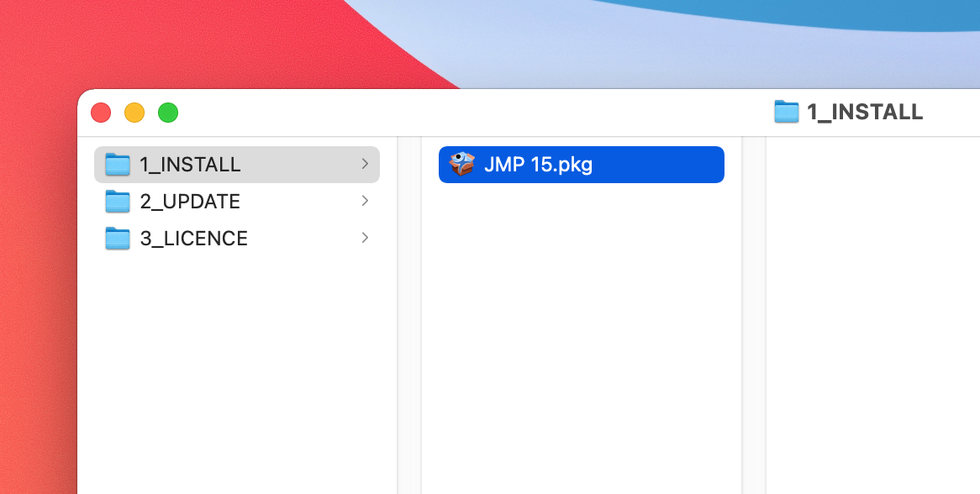The image size is (980, 494).
Task: Expand the 2_UPDATE folder chevron
Action: click(365, 201)
